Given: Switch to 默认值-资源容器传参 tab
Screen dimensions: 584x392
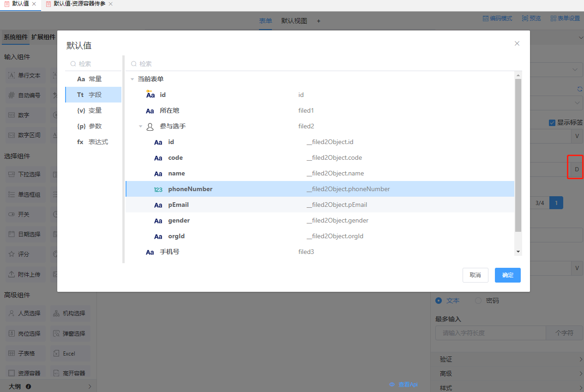Looking at the screenshot, I should tap(79, 4).
